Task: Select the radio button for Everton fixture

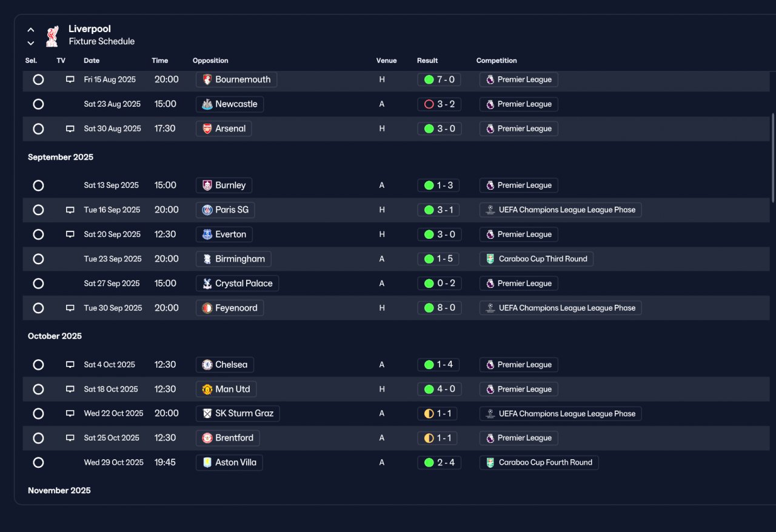Action: click(x=38, y=234)
